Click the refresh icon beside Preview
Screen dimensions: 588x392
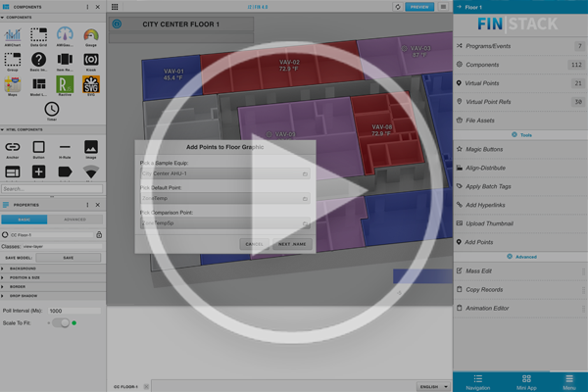tap(398, 7)
